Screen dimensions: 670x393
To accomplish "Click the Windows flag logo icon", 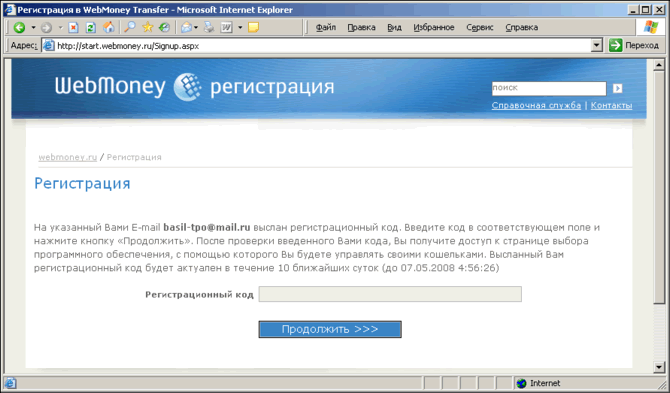I will pyautogui.click(x=650, y=27).
